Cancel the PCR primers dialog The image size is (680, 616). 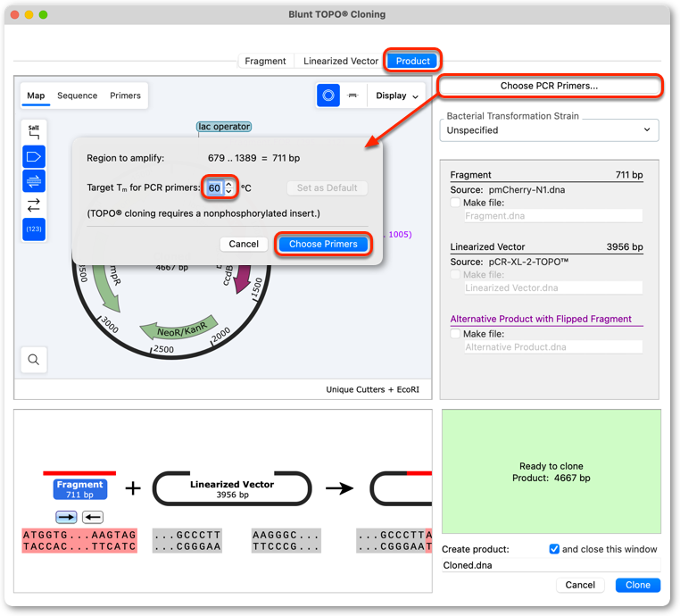tap(244, 245)
